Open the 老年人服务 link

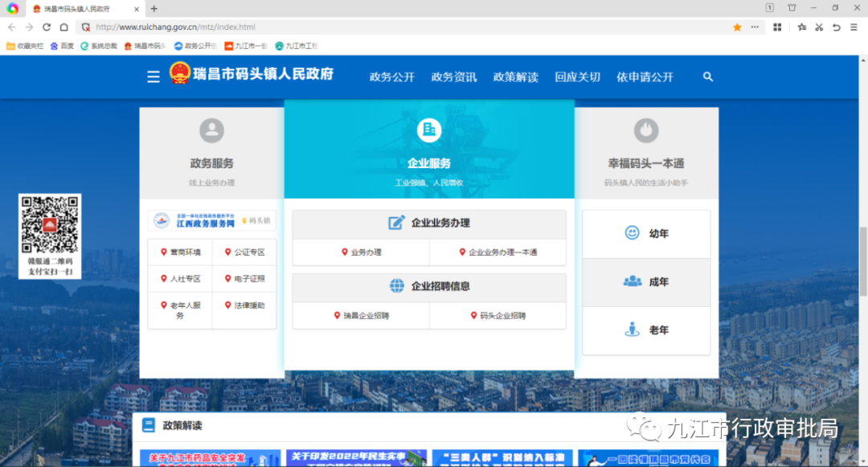click(x=181, y=309)
